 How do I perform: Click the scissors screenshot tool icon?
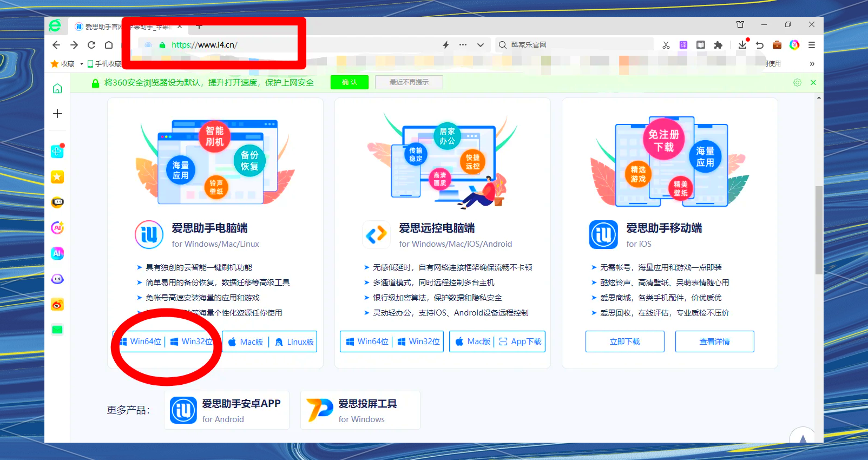[666, 45]
